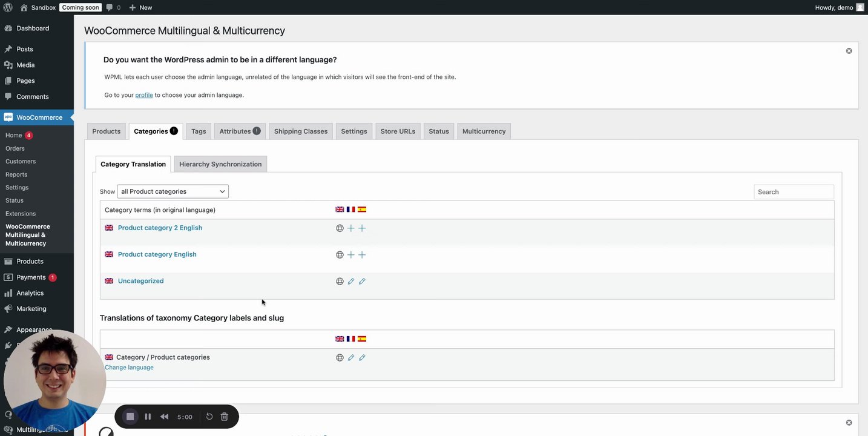Add French translation for Product category 2 English
The image size is (868, 436).
click(350, 228)
